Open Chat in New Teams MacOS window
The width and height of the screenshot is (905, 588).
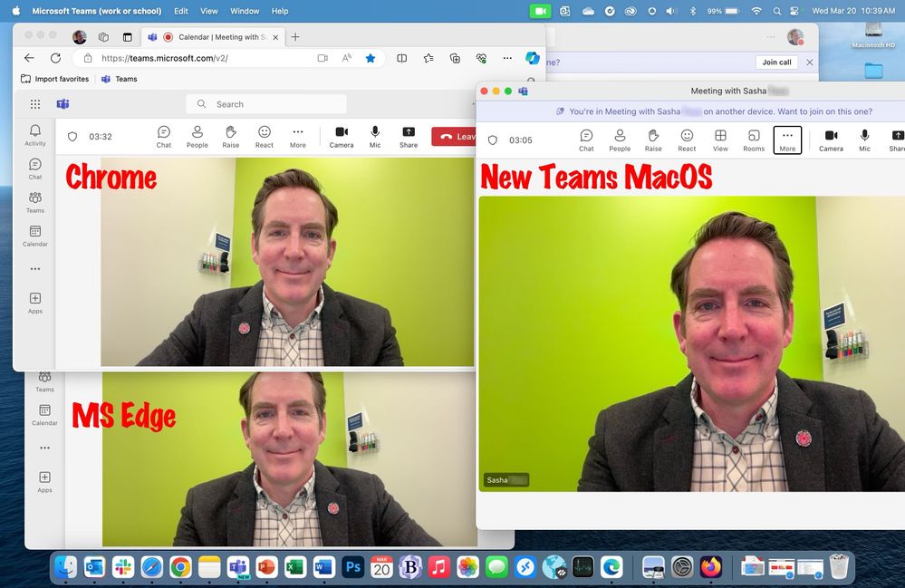pos(586,140)
